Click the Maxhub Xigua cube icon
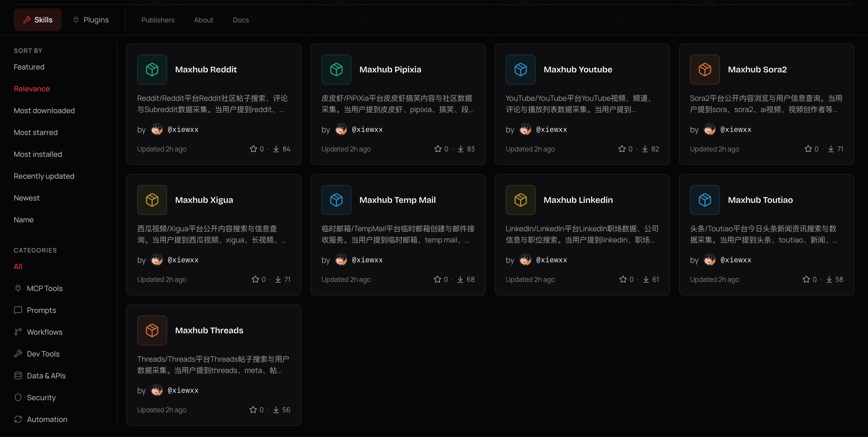Image resolution: width=868 pixels, height=437 pixels. [x=152, y=200]
